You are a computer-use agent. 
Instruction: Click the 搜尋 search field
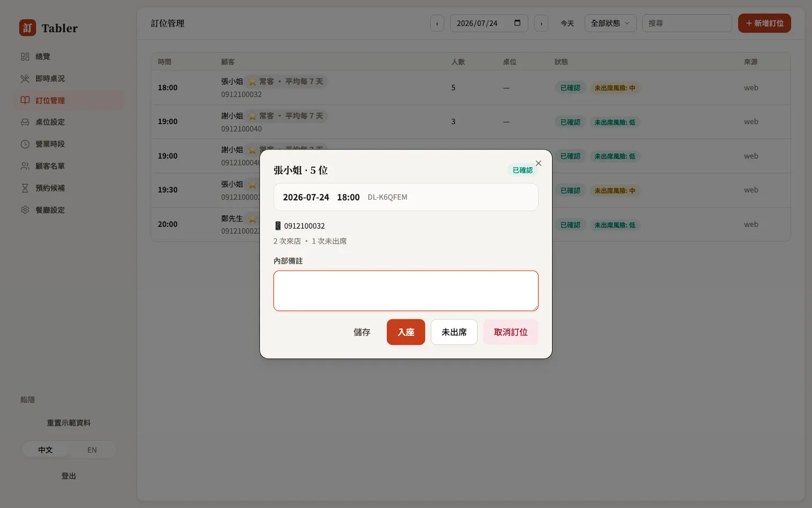tap(687, 23)
